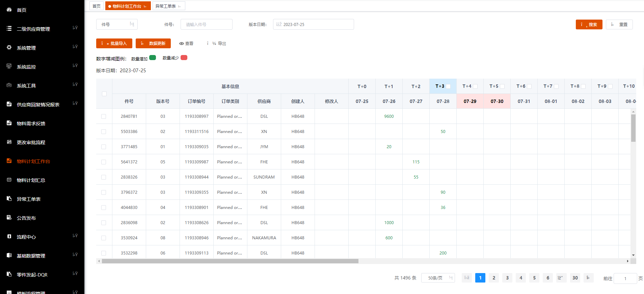
Task: Go to previous page arrow in pagination
Action: [467, 278]
